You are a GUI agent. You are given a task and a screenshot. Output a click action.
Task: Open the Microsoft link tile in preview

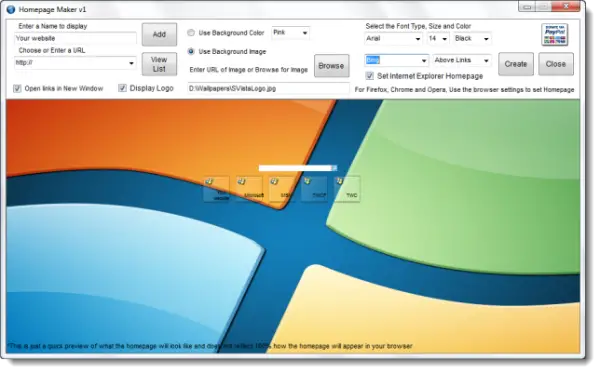[x=249, y=189]
